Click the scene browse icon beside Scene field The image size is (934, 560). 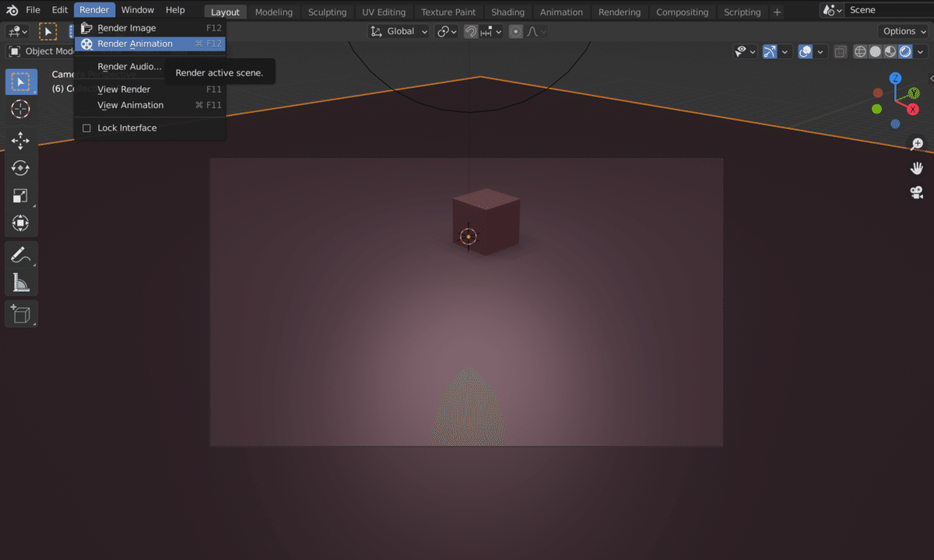(x=833, y=10)
